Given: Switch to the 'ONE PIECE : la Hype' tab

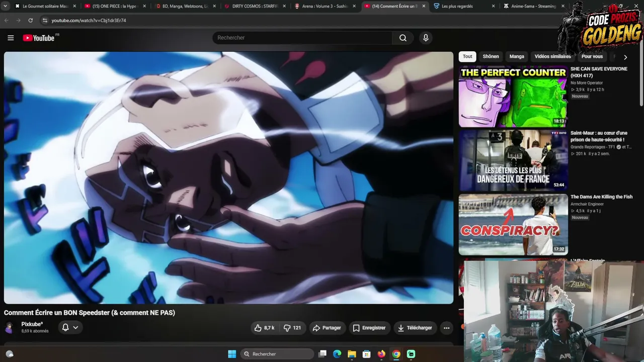Looking at the screenshot, I should 115,6.
